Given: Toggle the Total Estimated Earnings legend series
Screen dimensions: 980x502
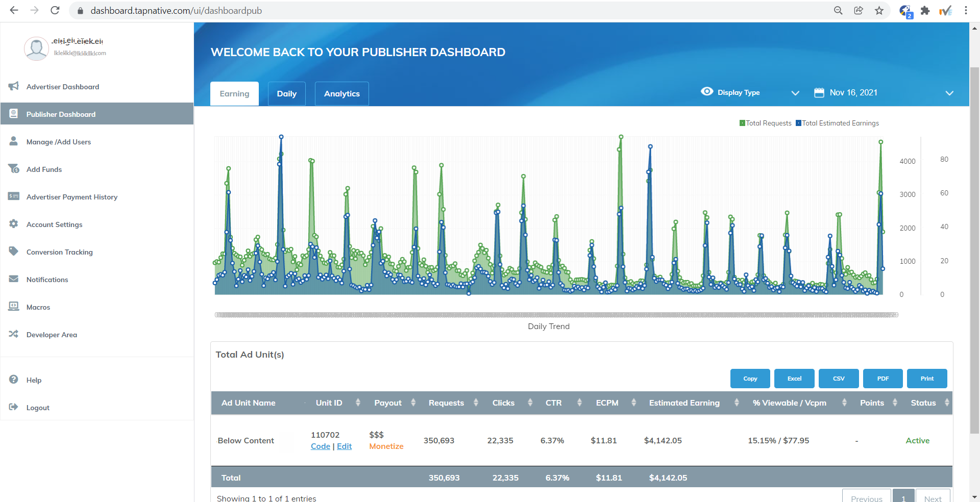Looking at the screenshot, I should tap(837, 123).
